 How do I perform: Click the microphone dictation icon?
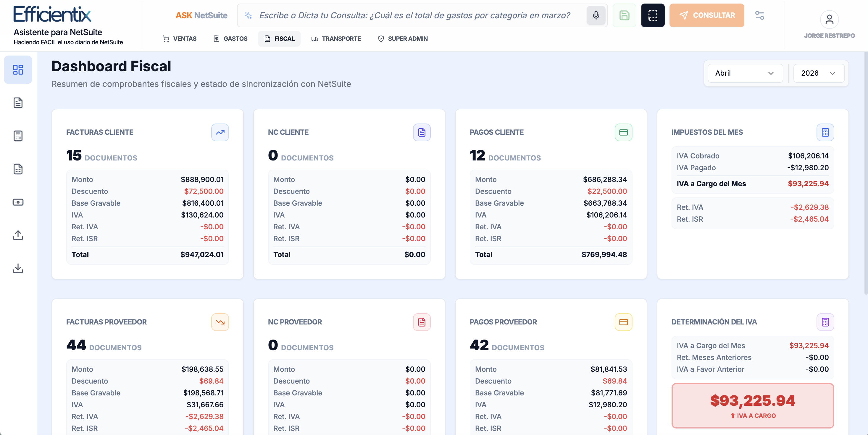[596, 15]
